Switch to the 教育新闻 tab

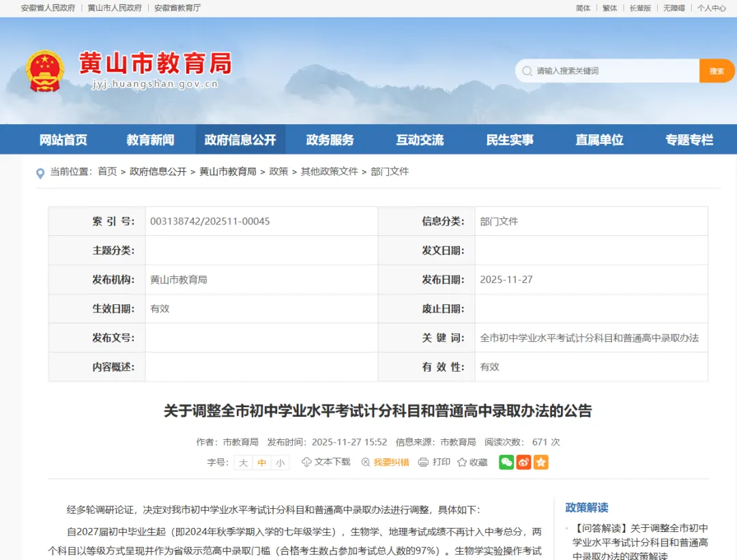pos(149,139)
